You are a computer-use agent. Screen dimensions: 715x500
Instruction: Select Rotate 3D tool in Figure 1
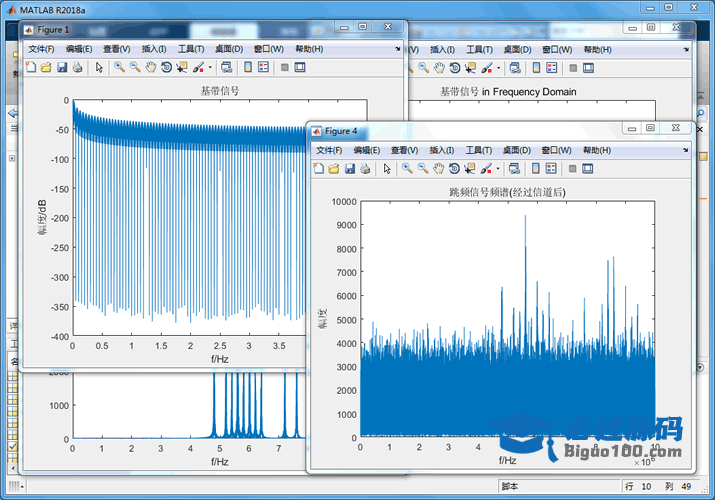tap(166, 67)
